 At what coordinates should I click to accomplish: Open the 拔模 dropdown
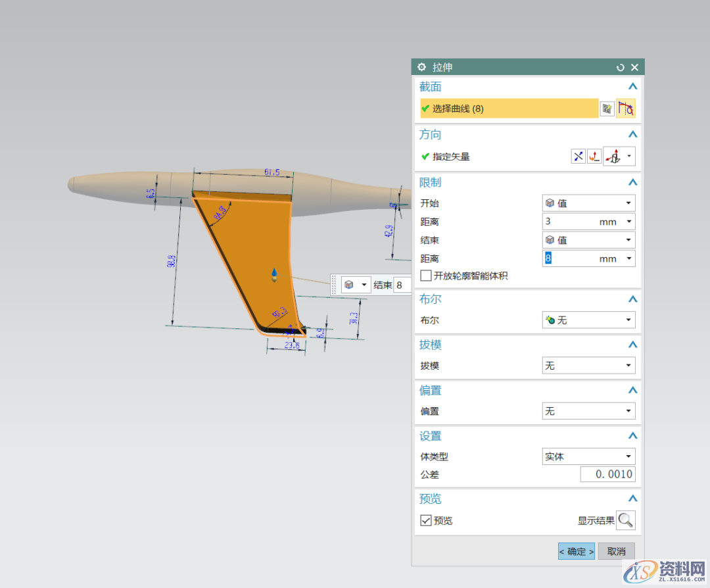[588, 365]
